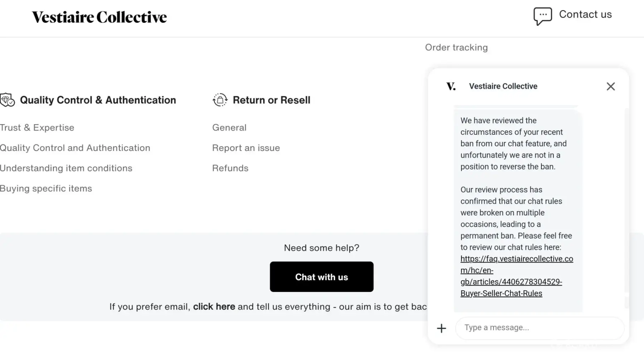Open Buying specific items topic
Viewport: 644px width, 356px height.
(x=46, y=189)
